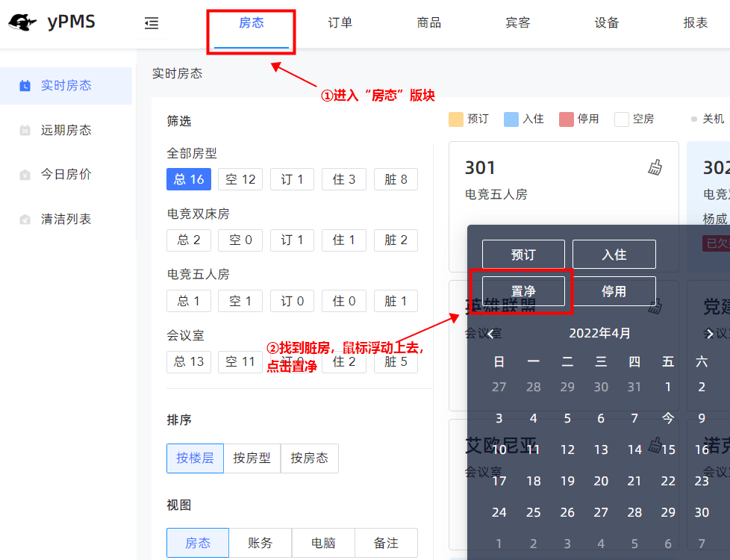Select date 20 in the calendar

coord(601,482)
